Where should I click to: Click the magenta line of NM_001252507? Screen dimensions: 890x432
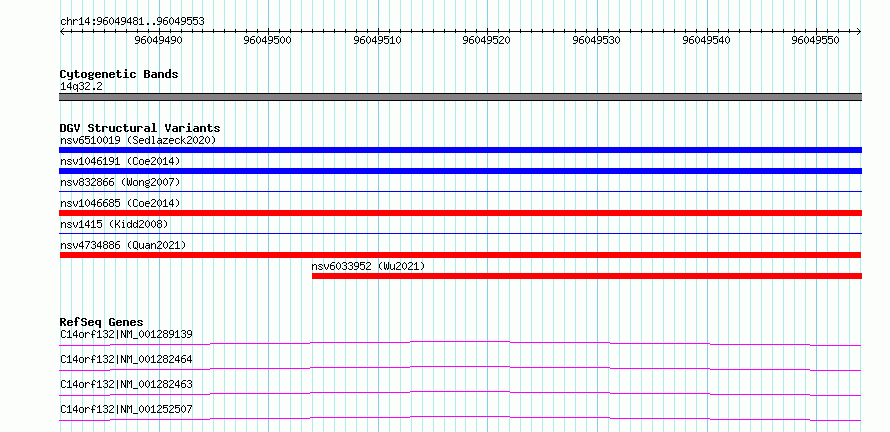coord(460,418)
